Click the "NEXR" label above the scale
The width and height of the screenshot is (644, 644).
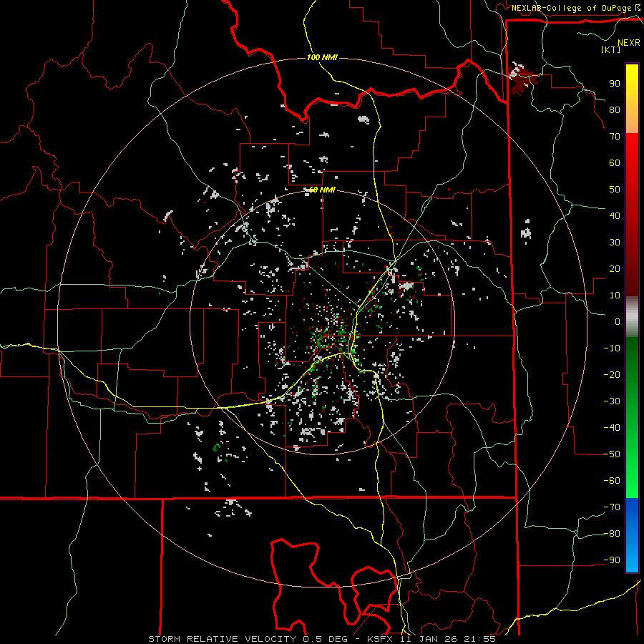[x=628, y=43]
